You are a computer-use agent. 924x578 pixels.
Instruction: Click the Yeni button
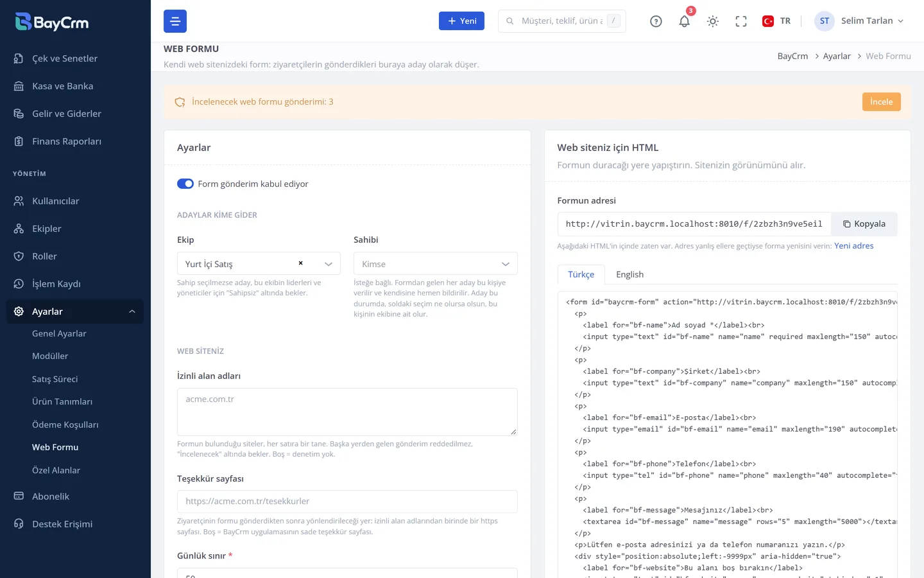click(461, 21)
